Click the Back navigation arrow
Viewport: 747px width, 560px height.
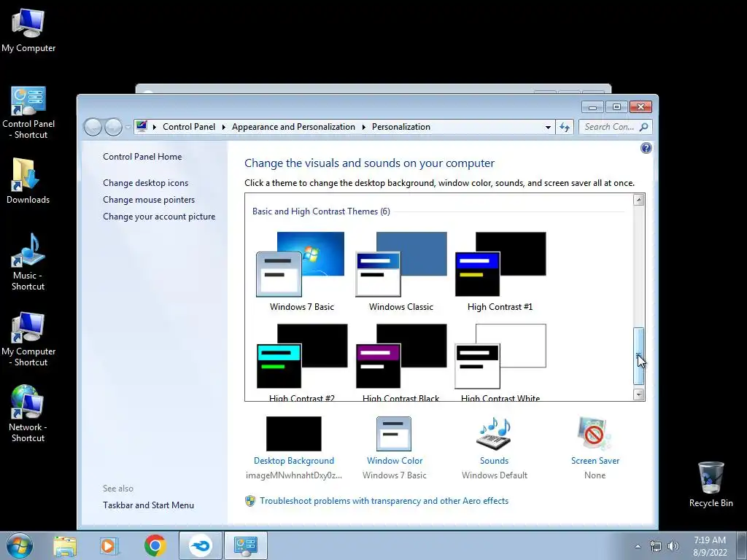tap(93, 127)
